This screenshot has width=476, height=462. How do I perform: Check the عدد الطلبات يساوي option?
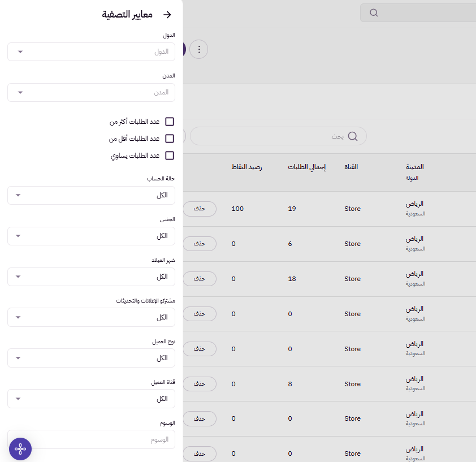click(170, 155)
